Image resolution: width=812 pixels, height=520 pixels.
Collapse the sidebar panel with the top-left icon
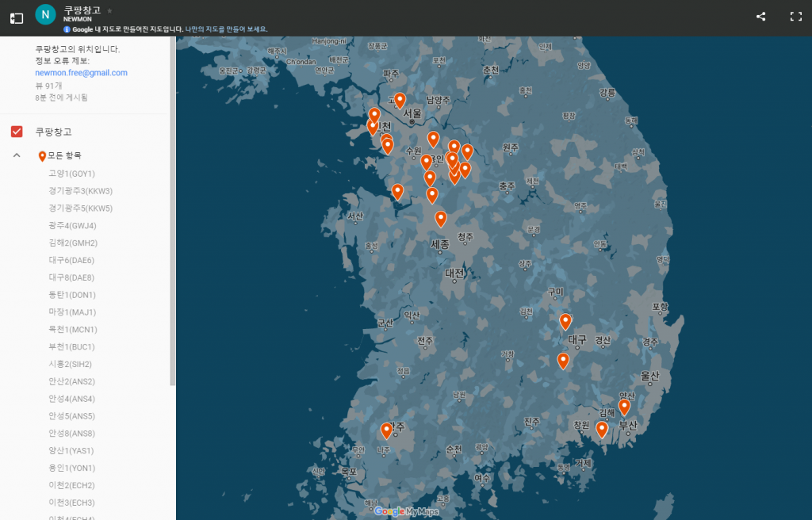point(16,17)
